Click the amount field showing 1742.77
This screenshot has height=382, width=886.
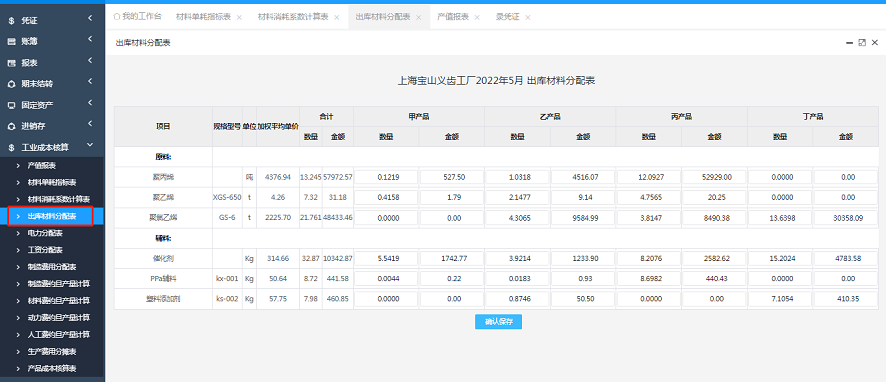click(452, 258)
